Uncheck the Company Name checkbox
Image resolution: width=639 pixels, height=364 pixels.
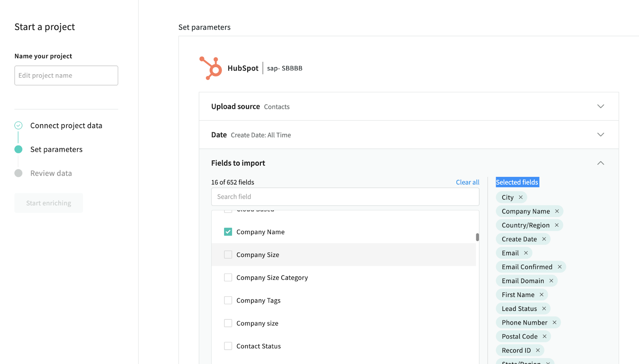pos(228,232)
